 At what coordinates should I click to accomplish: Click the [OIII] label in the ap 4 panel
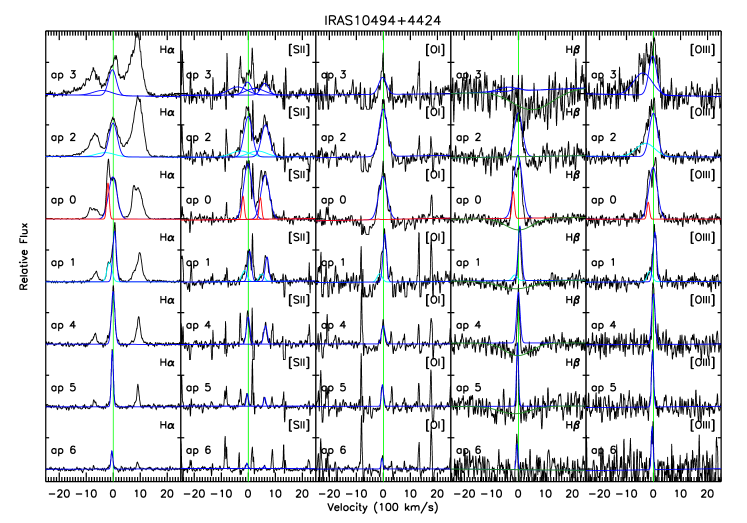point(703,300)
